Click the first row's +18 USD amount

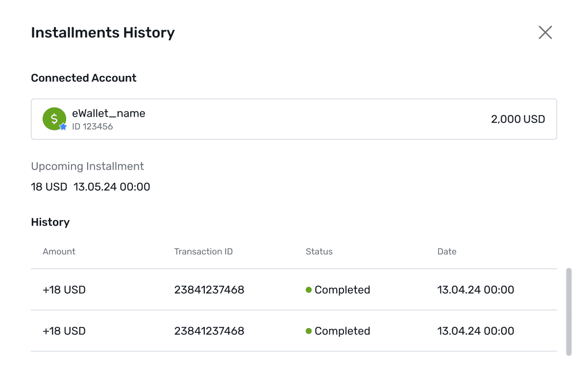pyautogui.click(x=64, y=290)
